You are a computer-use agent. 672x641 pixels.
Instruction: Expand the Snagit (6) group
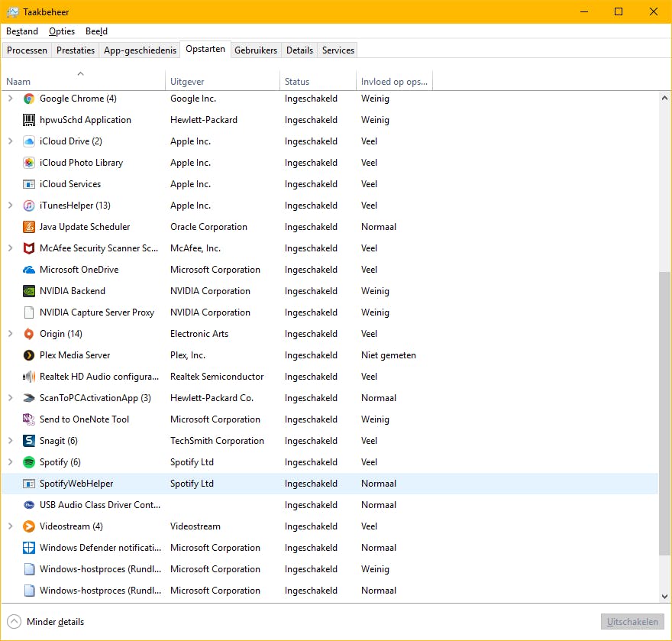[x=11, y=440]
